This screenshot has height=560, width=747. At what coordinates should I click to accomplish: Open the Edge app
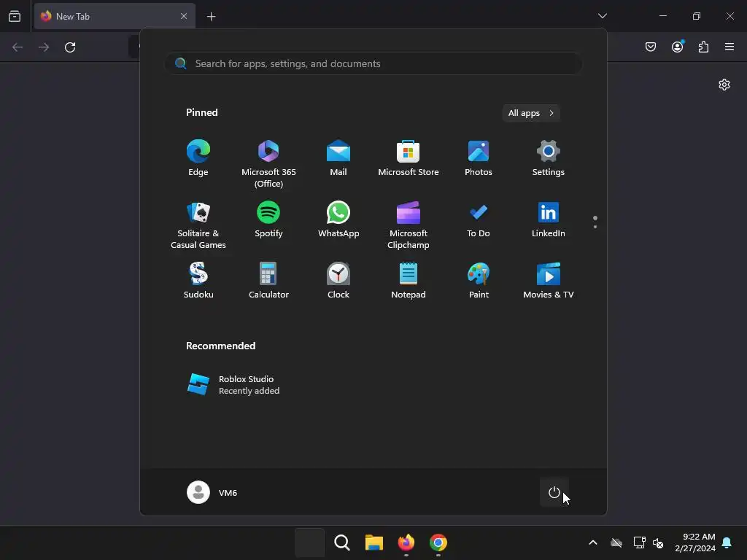(198, 158)
